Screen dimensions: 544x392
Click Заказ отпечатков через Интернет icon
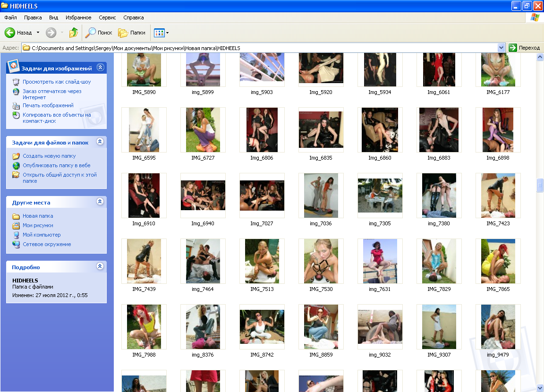(x=16, y=92)
